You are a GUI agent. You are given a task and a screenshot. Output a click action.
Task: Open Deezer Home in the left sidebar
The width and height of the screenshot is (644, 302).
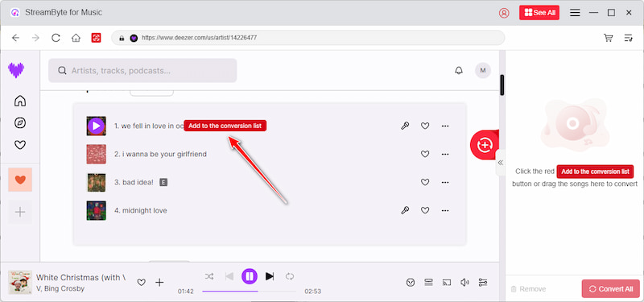point(19,101)
